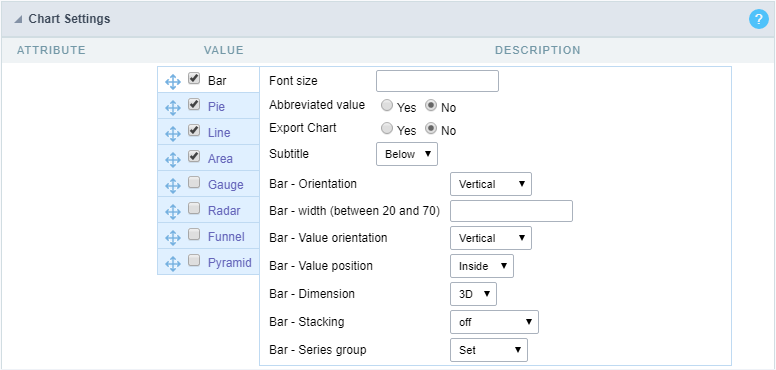Switch to the Gauge chart tab
The width and height of the screenshot is (776, 370).
point(226,185)
